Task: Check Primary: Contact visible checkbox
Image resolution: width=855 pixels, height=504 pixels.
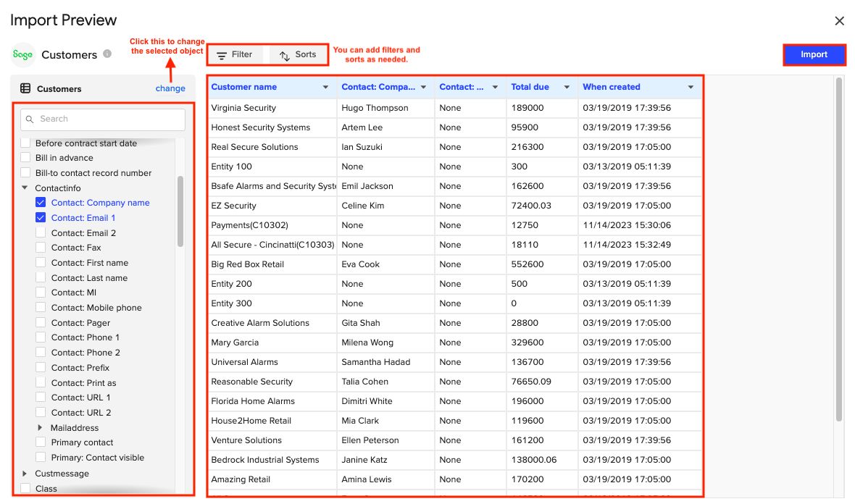Action: [x=41, y=457]
